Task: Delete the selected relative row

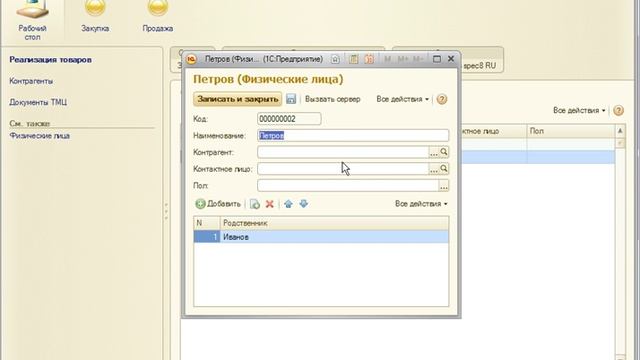Action: [x=269, y=204]
